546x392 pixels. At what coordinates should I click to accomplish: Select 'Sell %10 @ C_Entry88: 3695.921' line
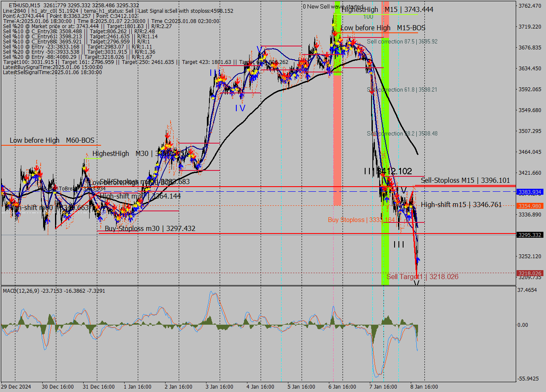(x=76, y=42)
